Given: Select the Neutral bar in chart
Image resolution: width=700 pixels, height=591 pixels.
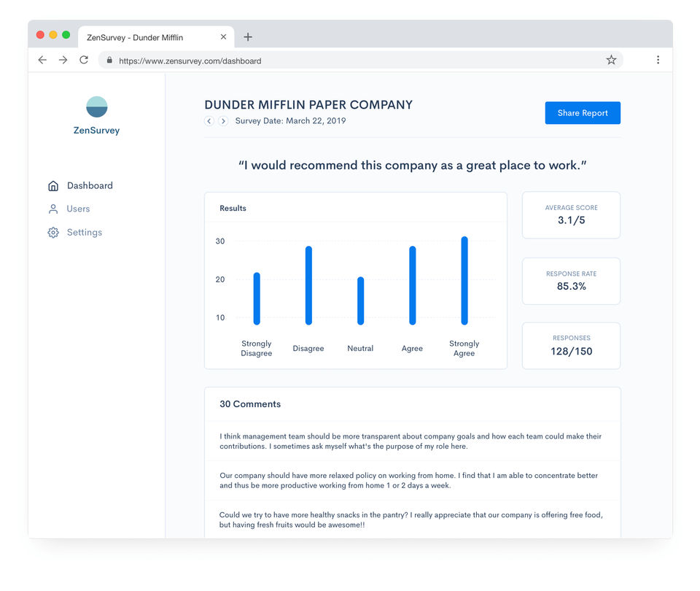Looking at the screenshot, I should coord(361,301).
